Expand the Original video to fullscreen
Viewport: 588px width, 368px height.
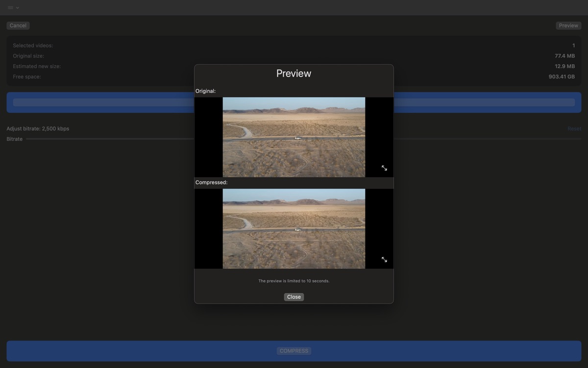384,168
